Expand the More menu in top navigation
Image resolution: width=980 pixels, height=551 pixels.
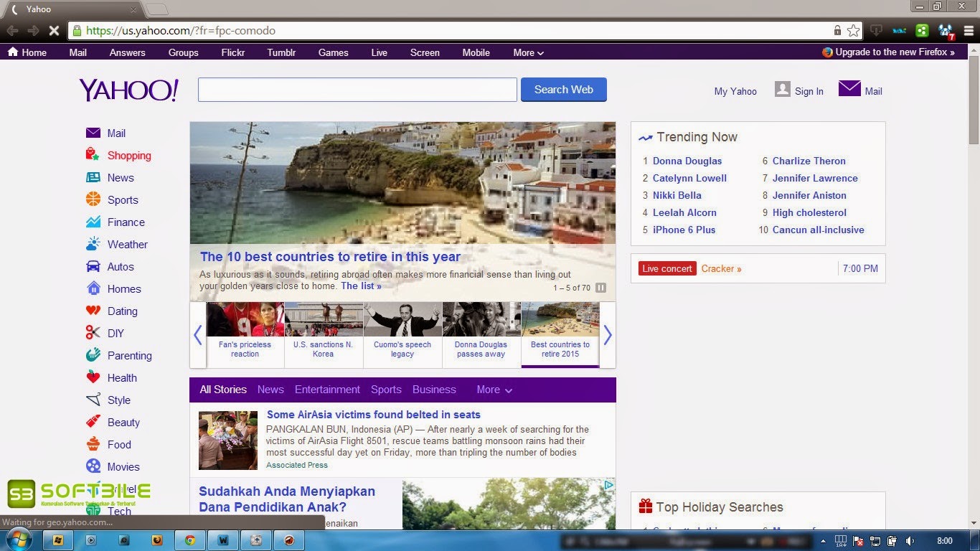[528, 52]
